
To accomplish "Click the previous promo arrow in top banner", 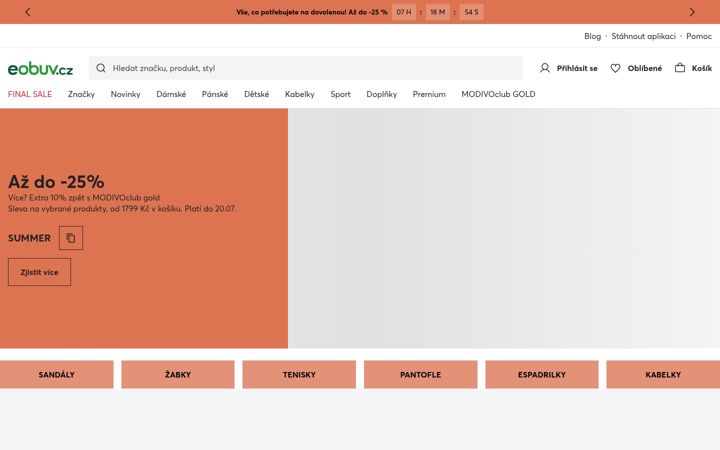I will tap(28, 12).
